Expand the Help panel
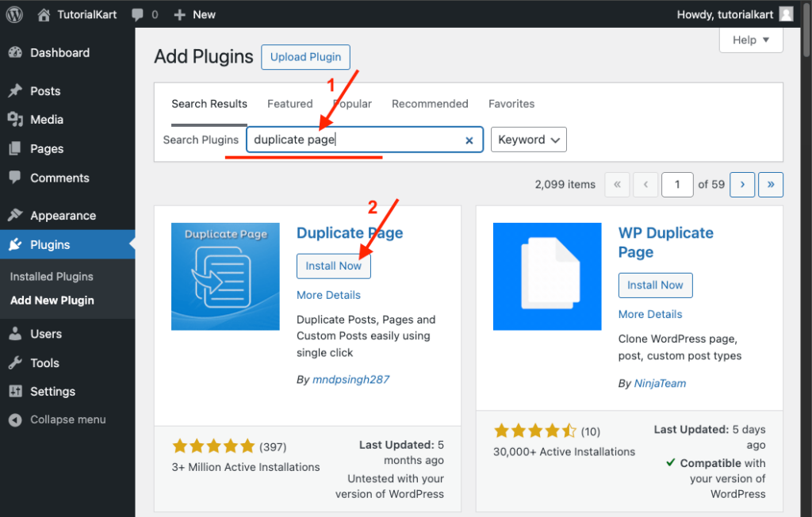Image resolution: width=812 pixels, height=517 pixels. pos(751,40)
